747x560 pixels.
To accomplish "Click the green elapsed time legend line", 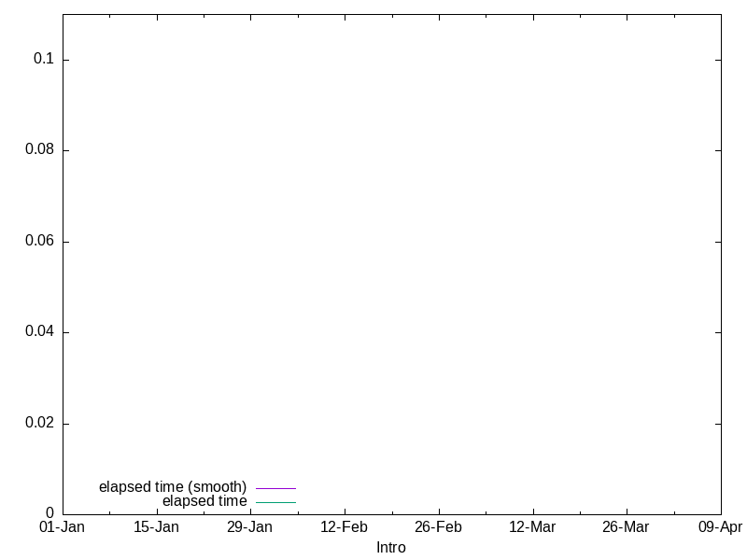I will tap(275, 502).
